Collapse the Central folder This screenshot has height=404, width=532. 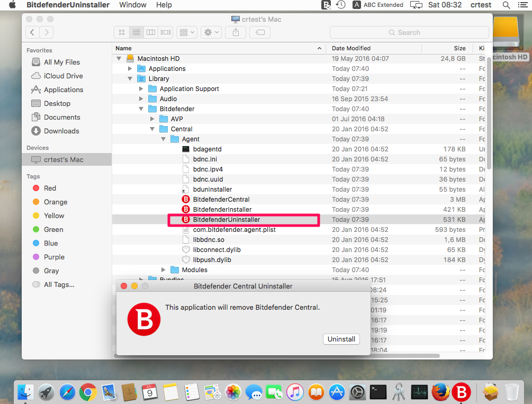click(x=152, y=129)
